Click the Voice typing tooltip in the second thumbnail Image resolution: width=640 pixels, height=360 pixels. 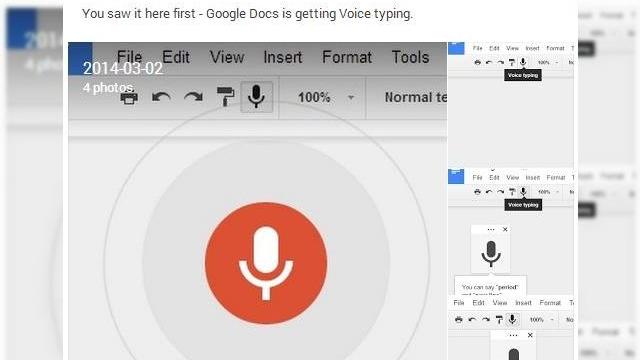click(x=523, y=205)
